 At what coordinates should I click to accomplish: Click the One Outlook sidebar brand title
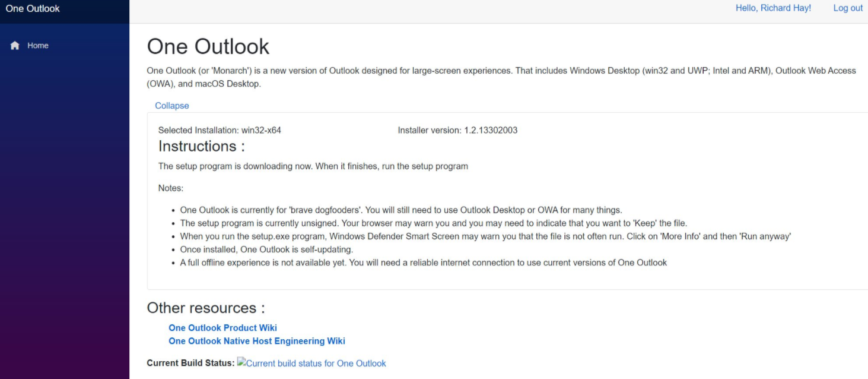(33, 8)
